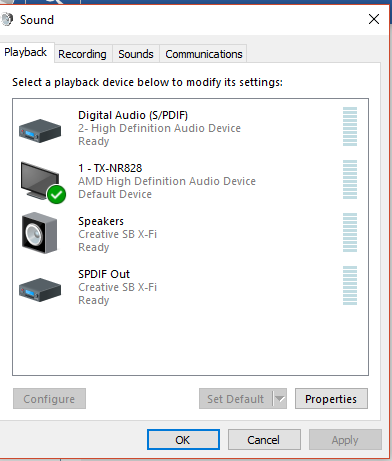Confirm the dialog with OK

pos(183,440)
